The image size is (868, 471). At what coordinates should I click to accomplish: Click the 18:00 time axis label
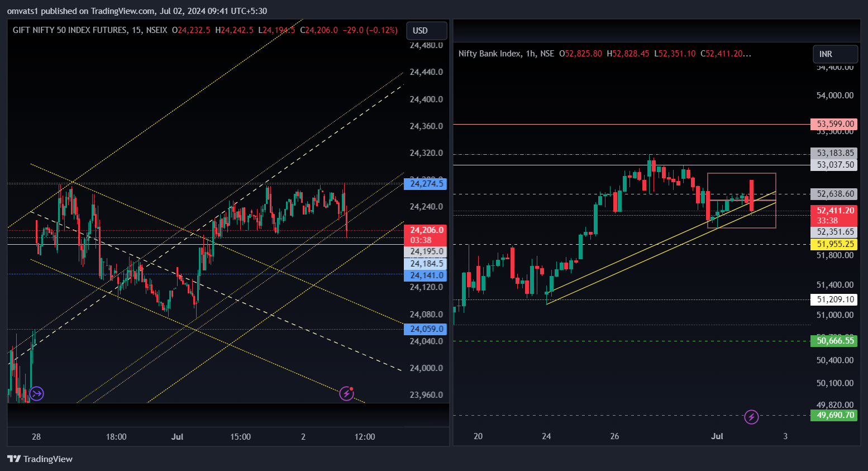pos(116,437)
